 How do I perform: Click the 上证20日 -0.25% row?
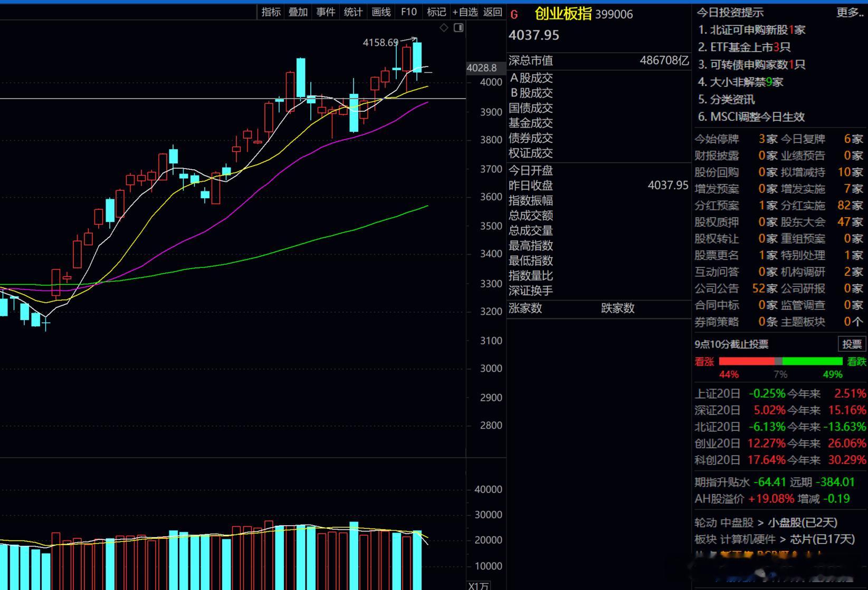coord(740,394)
